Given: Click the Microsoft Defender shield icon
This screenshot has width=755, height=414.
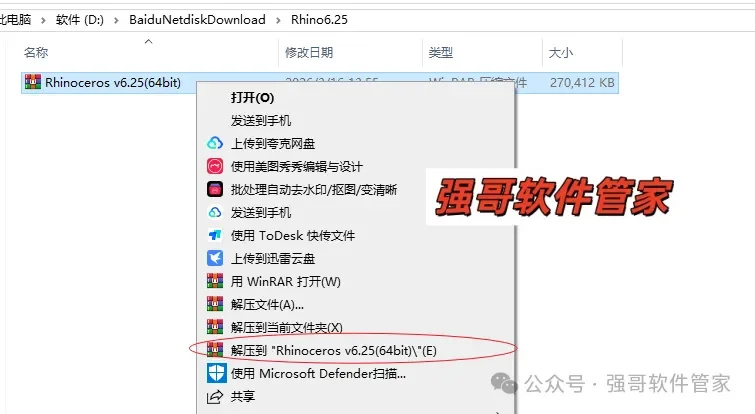Looking at the screenshot, I should click(216, 373).
